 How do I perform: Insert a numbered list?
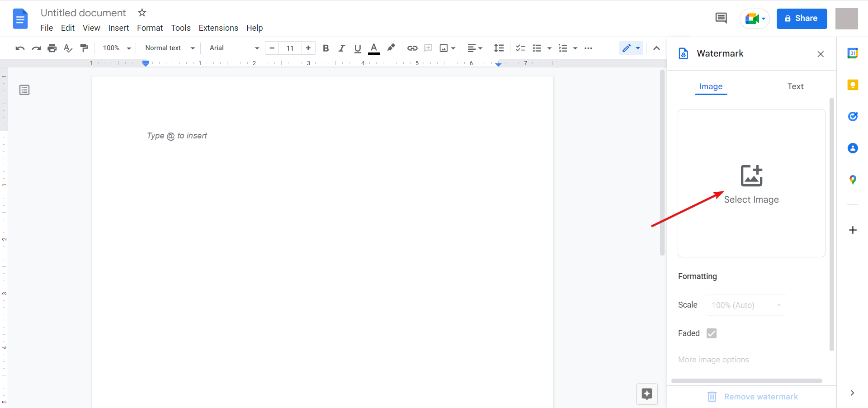(563, 48)
